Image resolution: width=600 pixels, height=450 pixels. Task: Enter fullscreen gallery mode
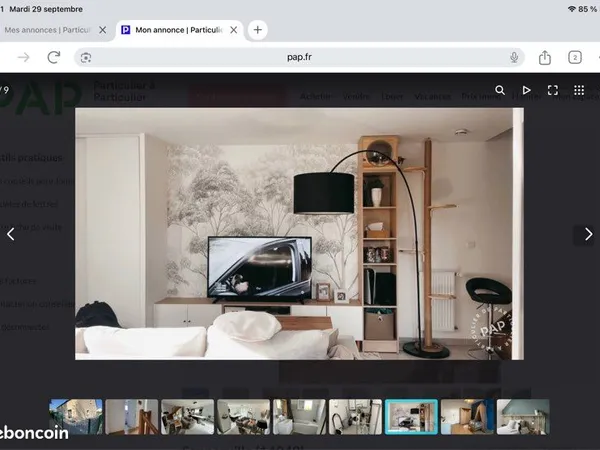(x=553, y=90)
